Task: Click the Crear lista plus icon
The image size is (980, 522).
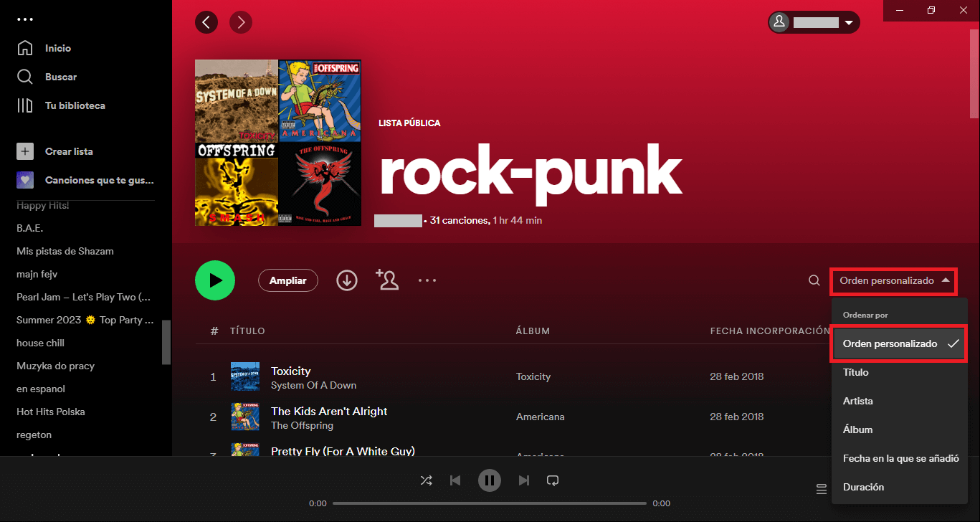Action: (25, 151)
